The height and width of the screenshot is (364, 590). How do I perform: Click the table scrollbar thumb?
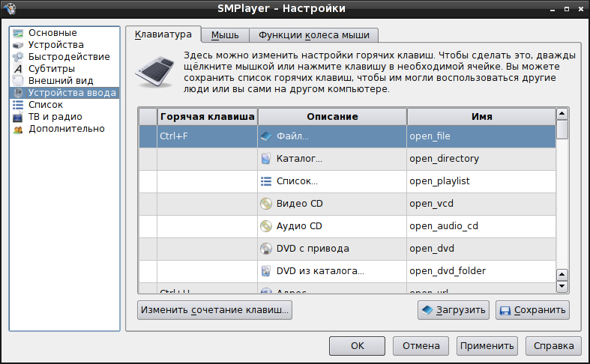[562, 130]
